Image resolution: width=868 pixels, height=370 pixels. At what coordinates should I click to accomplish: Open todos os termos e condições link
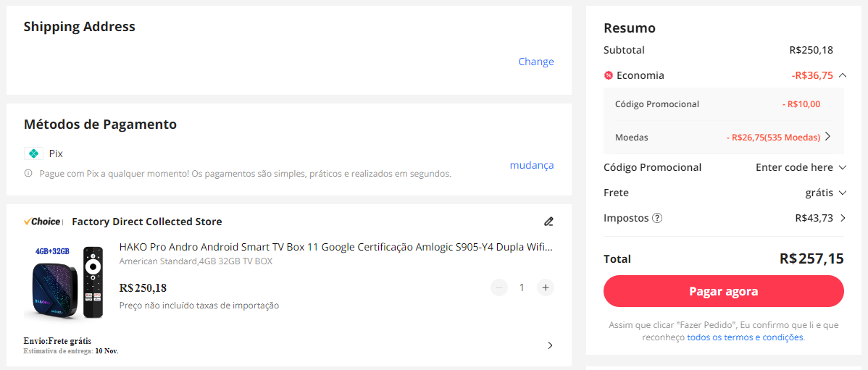pyautogui.click(x=745, y=337)
